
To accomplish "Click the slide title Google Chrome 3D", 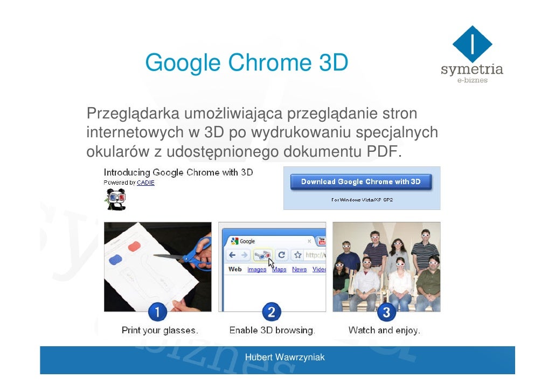I will pyautogui.click(x=247, y=62).
